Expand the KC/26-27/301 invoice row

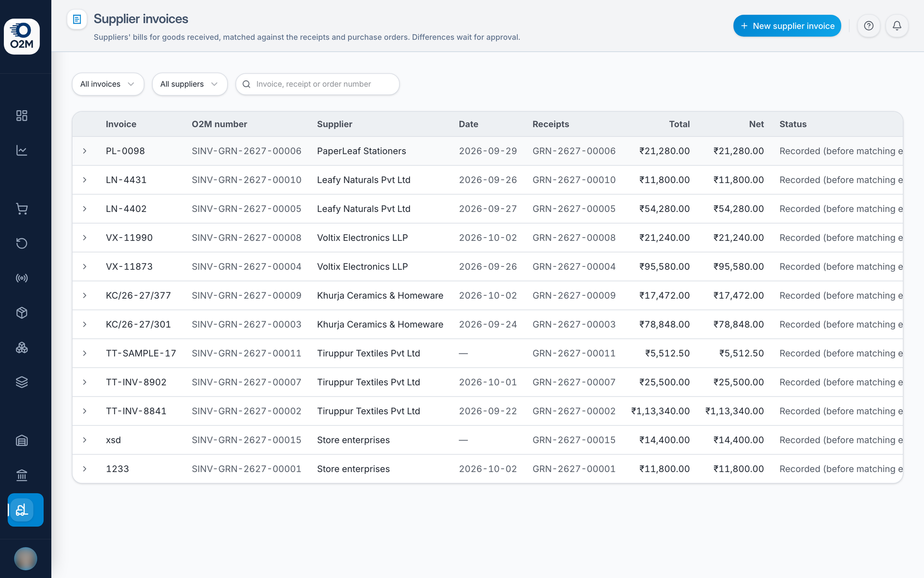(85, 325)
